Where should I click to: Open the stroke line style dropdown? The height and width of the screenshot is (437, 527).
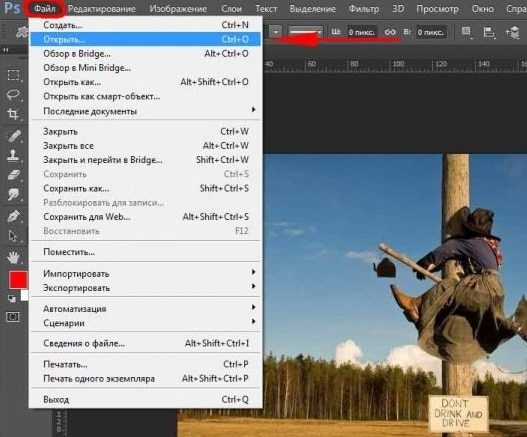click(x=306, y=32)
